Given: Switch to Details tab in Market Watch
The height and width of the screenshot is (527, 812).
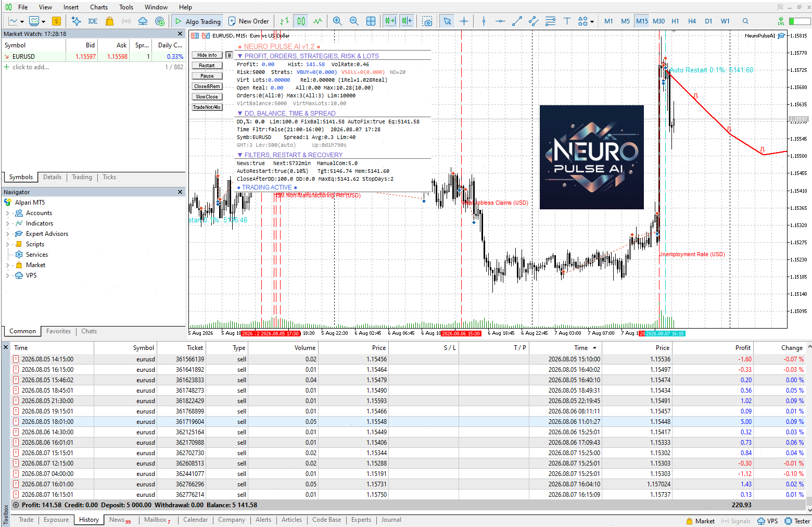Looking at the screenshot, I should tap(52, 177).
